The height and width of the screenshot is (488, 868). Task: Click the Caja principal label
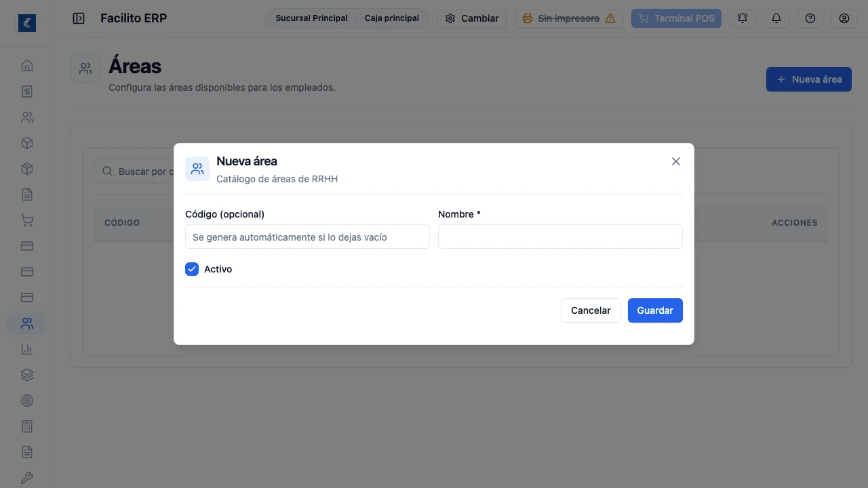pyautogui.click(x=392, y=18)
